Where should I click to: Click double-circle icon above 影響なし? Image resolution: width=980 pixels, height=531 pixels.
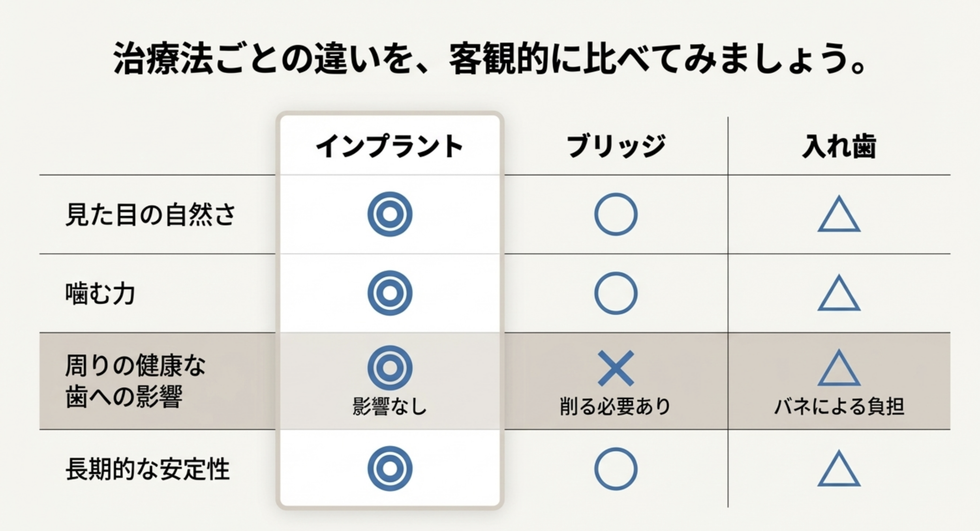click(x=390, y=368)
